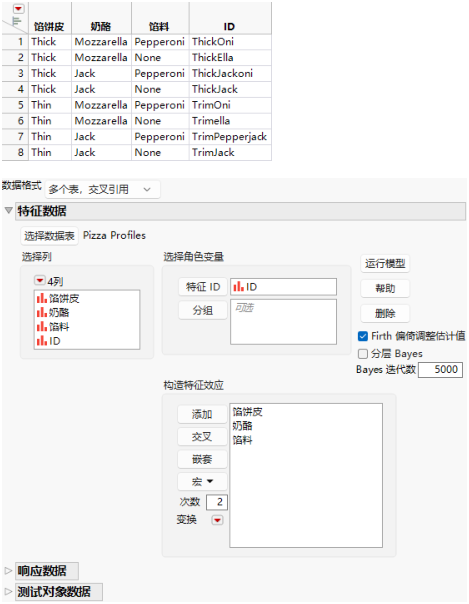This screenshot has height=604, width=469.
Task: Click the Trimella cell
Action: tap(230, 121)
